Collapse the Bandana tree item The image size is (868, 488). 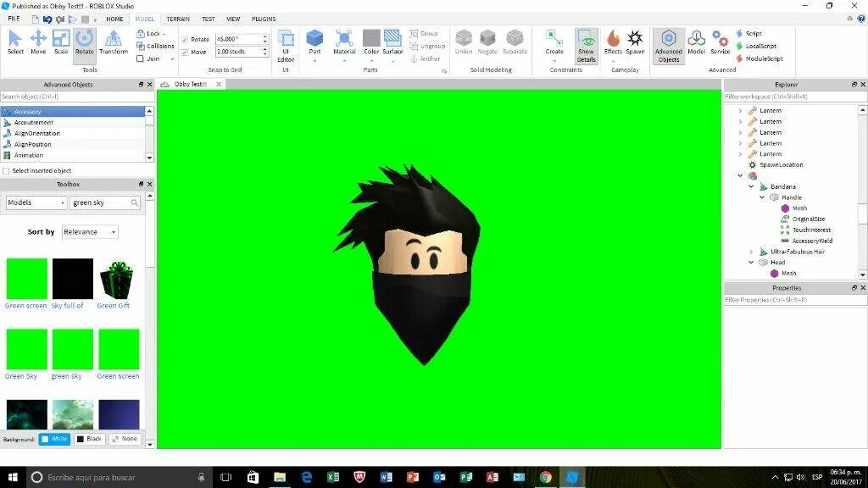click(751, 186)
